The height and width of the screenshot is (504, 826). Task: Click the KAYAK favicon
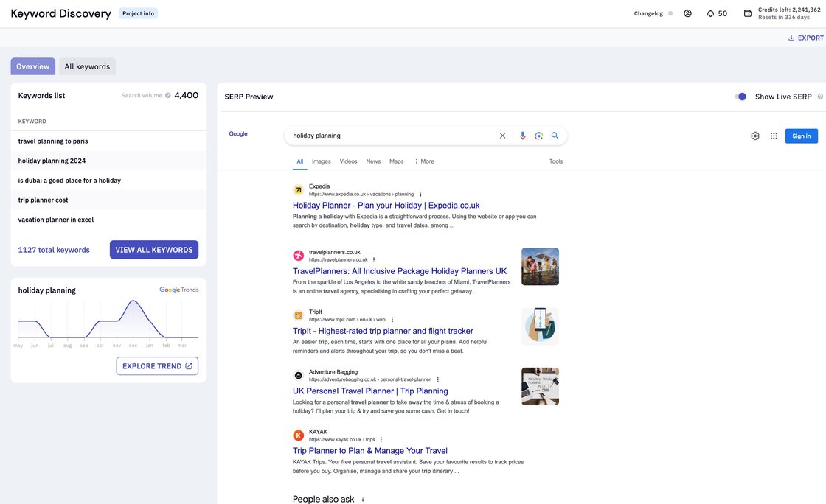(298, 435)
